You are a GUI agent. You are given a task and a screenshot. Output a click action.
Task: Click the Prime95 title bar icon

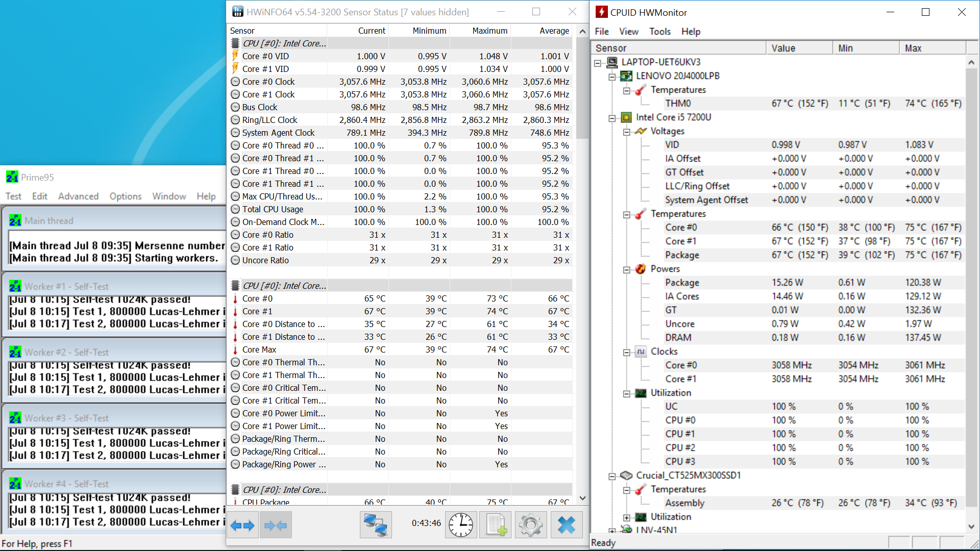coord(12,177)
